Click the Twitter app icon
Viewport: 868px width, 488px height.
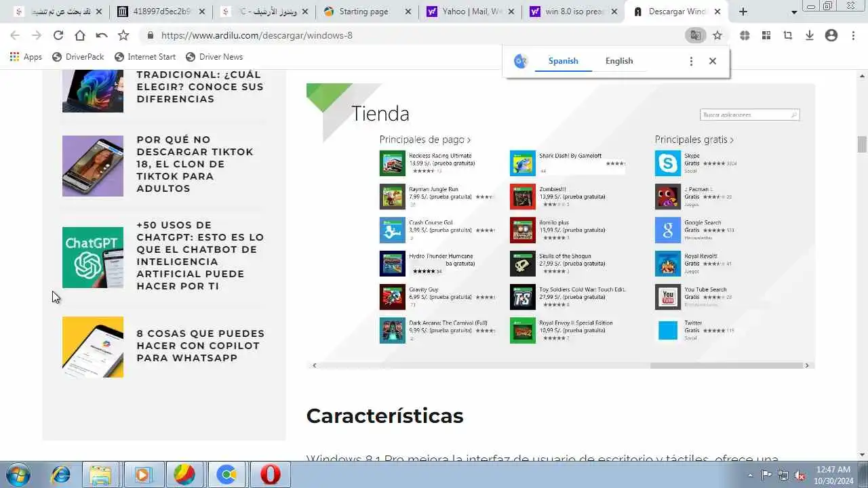tap(668, 331)
